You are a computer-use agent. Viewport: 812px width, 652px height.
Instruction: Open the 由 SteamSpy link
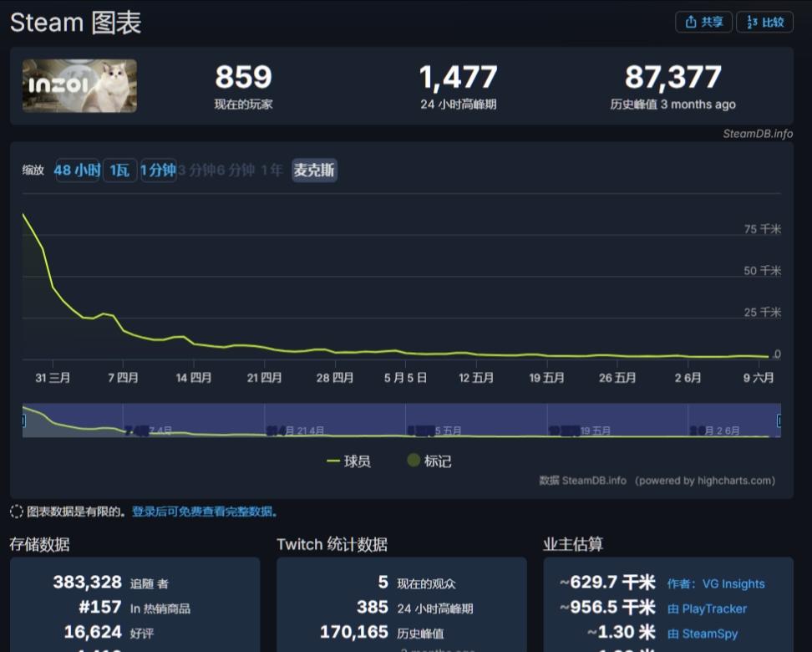(x=703, y=634)
